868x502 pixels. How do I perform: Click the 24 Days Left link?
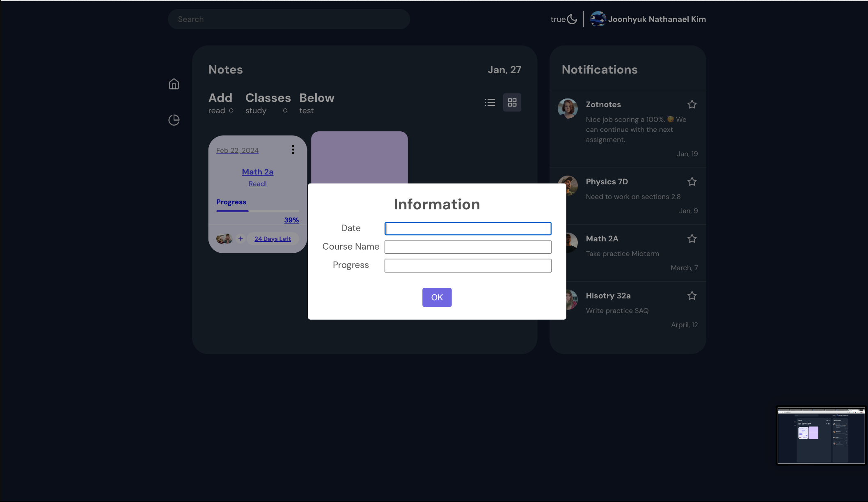click(x=273, y=239)
